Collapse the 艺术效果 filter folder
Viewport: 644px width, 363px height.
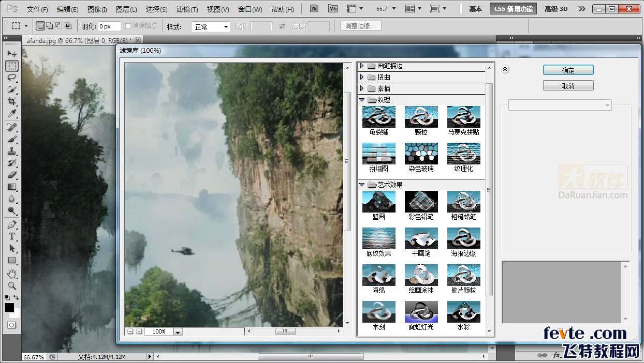pyautogui.click(x=362, y=185)
